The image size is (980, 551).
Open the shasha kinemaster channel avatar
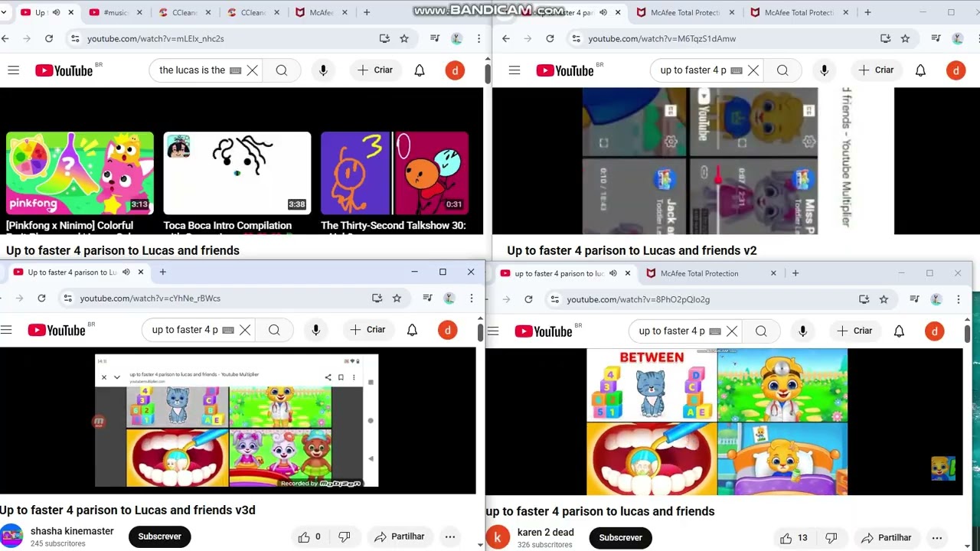coord(11,536)
